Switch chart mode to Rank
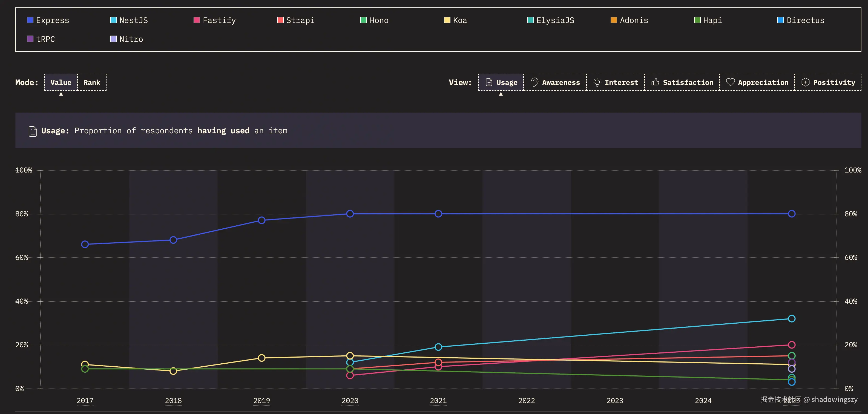 click(92, 82)
